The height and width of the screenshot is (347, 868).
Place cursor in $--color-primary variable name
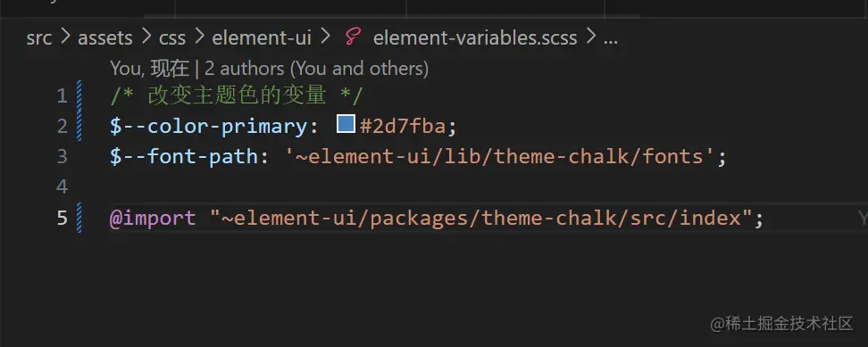(208, 127)
